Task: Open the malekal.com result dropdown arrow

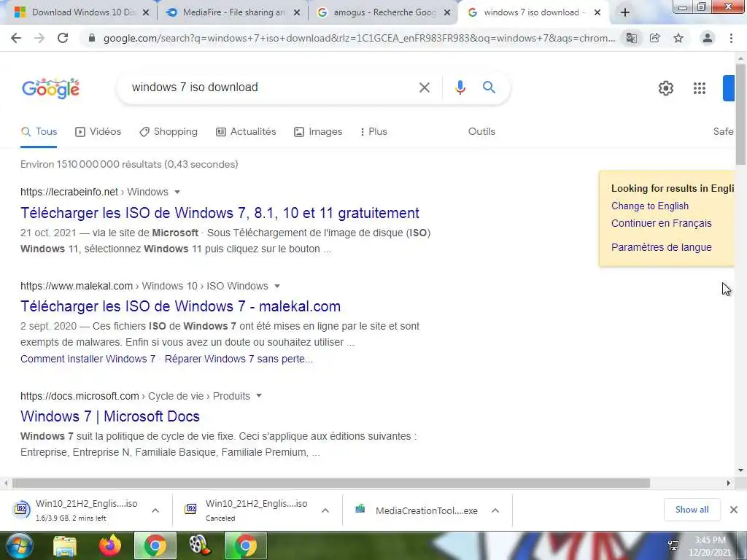Action: coord(277,286)
